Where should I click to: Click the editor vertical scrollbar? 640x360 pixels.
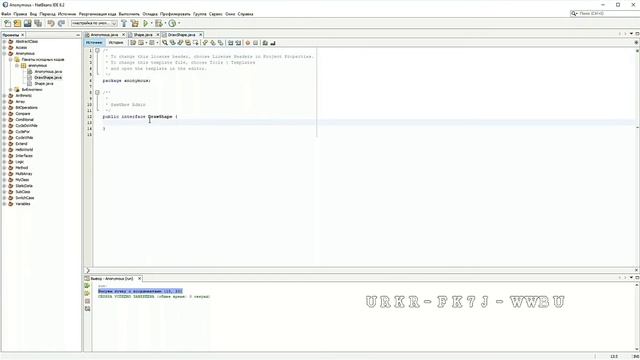point(637,158)
